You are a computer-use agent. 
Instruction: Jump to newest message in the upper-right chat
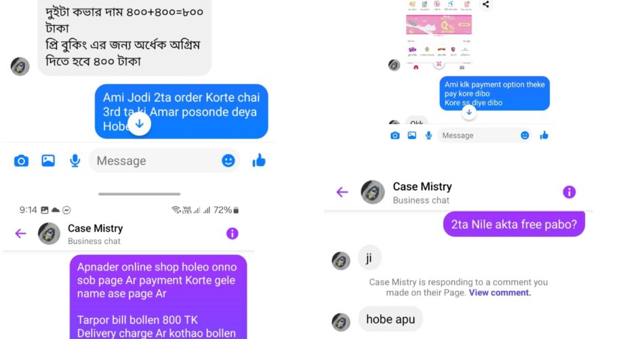(469, 112)
